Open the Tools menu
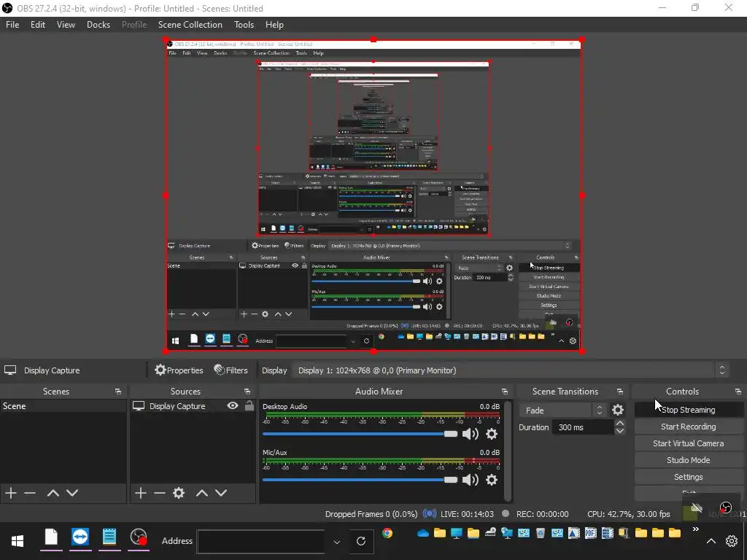Viewport: 747px width, 560px height. 244,25
